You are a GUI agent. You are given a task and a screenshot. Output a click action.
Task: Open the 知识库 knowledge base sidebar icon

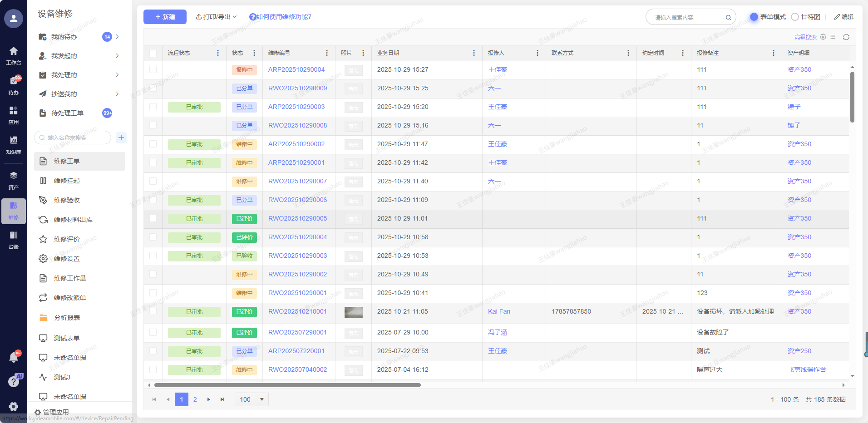click(14, 144)
